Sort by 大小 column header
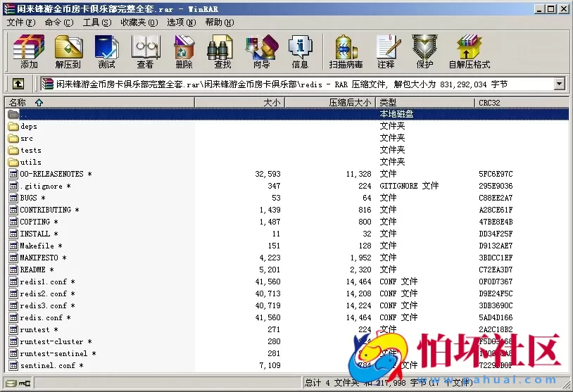Image resolution: width=573 pixels, height=392 pixels. [240, 103]
